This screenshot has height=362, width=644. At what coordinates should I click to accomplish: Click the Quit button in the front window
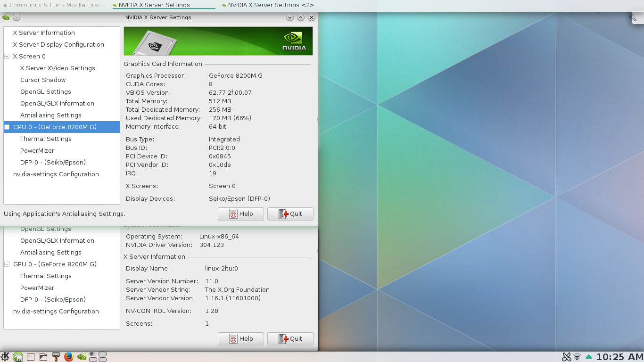point(290,214)
